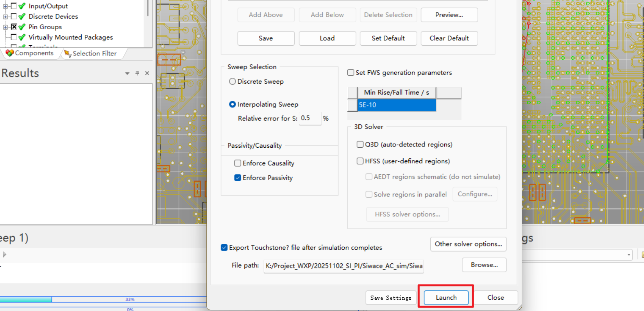Expand the Input/Output tree node
Image resolution: width=644 pixels, height=311 pixels.
pos(5,6)
